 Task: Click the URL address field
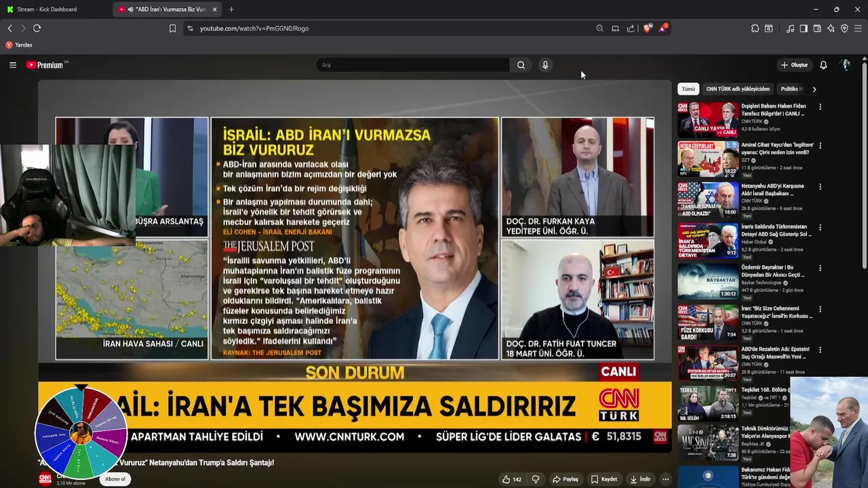(393, 28)
